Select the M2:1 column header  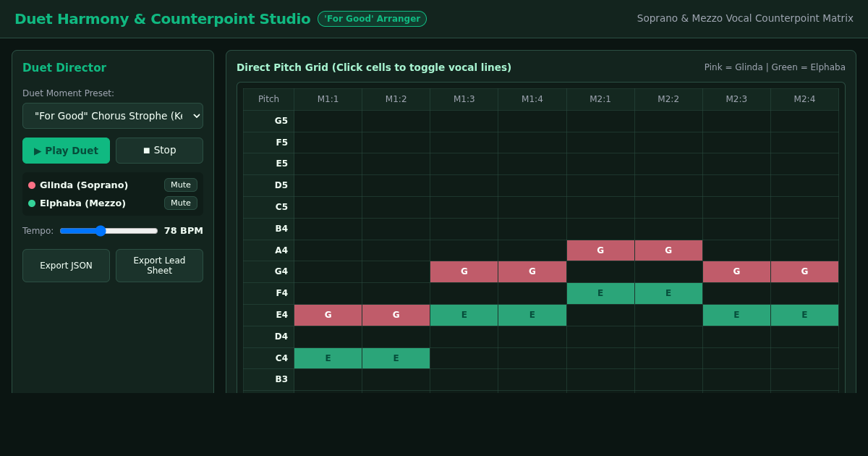click(x=600, y=99)
